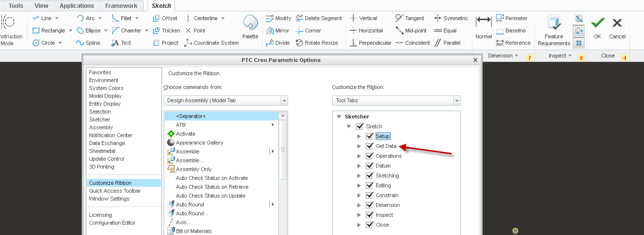This screenshot has height=235, width=644.
Task: Uncheck the Editing group checkbox
Action: coord(369,185)
